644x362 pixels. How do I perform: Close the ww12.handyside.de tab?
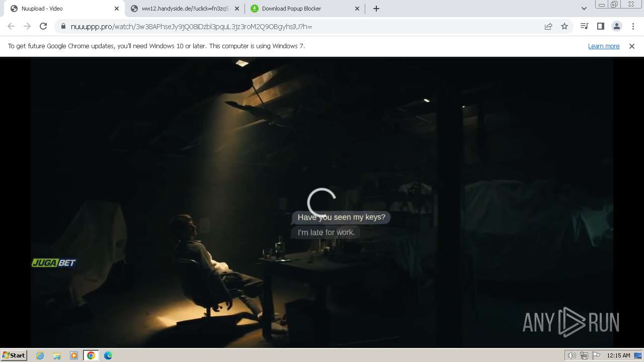pyautogui.click(x=237, y=9)
